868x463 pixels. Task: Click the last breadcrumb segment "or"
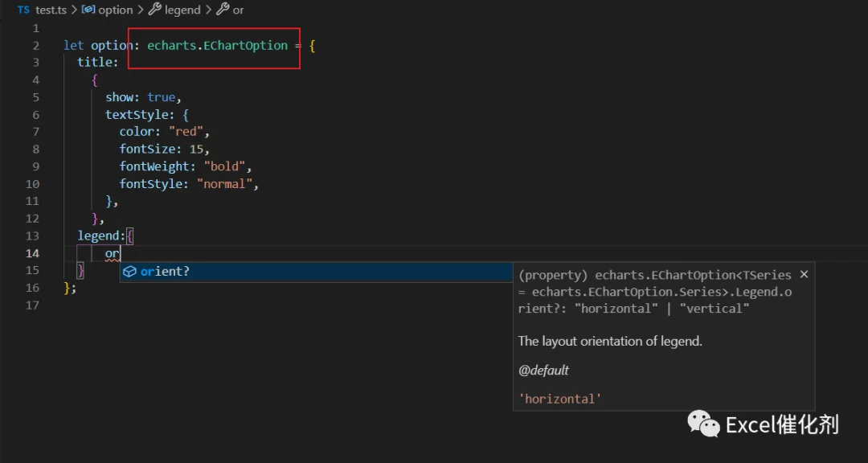point(231,10)
